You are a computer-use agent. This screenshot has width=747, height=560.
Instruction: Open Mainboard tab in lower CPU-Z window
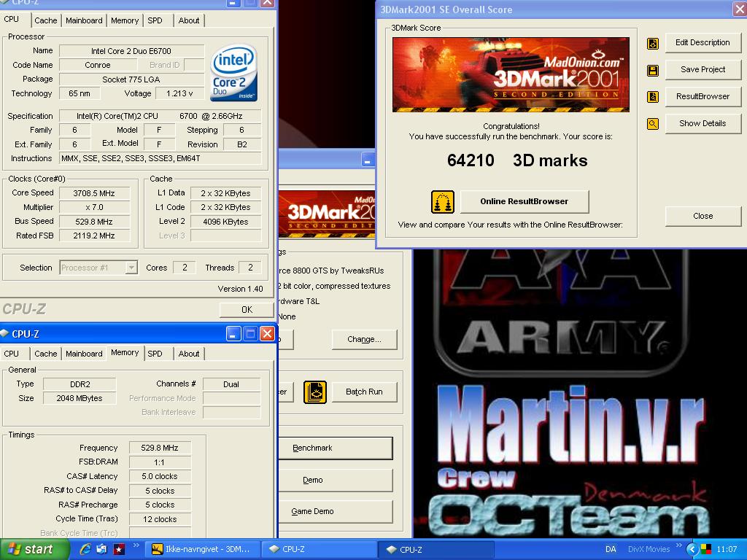point(84,354)
